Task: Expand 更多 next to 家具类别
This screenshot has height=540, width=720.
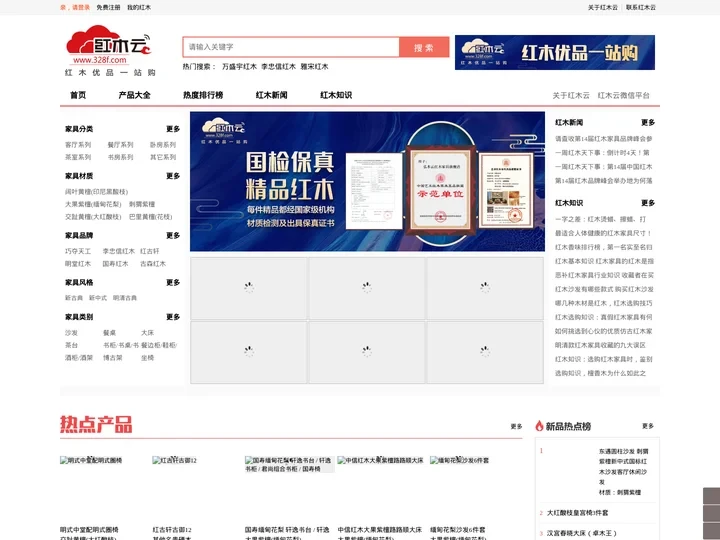Action: 173,317
